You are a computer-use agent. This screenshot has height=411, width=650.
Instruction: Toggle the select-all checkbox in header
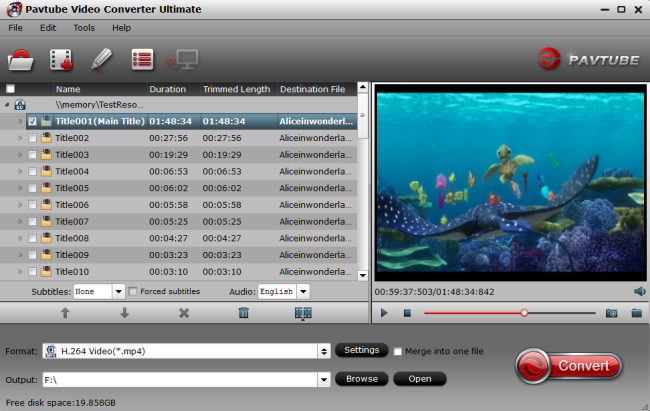click(x=10, y=89)
